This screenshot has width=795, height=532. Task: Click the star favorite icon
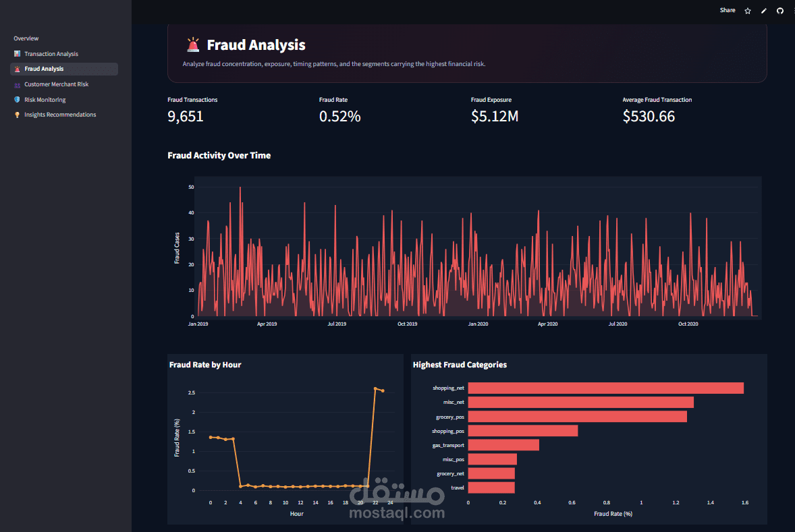[747, 11]
